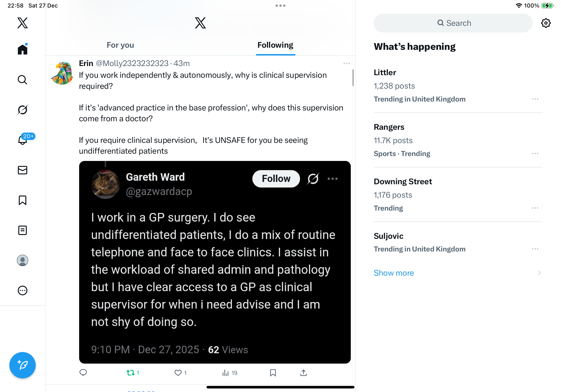Image resolution: width=561 pixels, height=392 pixels.
Task: Click the timeline vertical scrollbar
Action: [353, 78]
